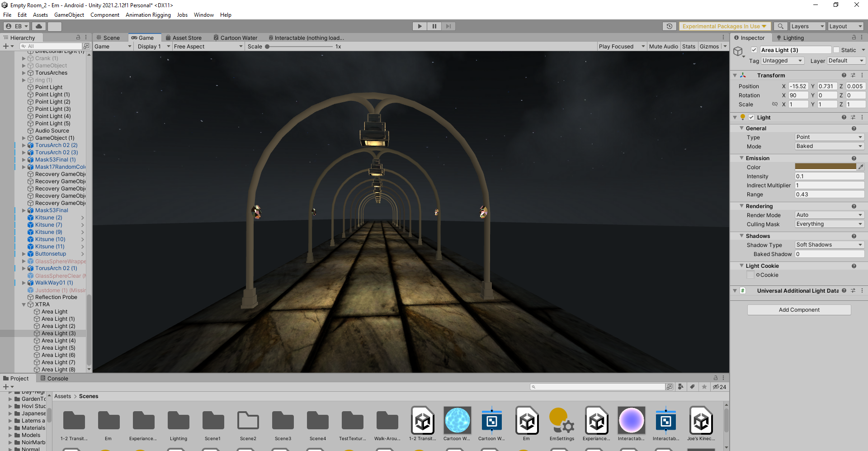Open the Lighting tab
Image resolution: width=868 pixels, height=451 pixels.
(x=790, y=38)
